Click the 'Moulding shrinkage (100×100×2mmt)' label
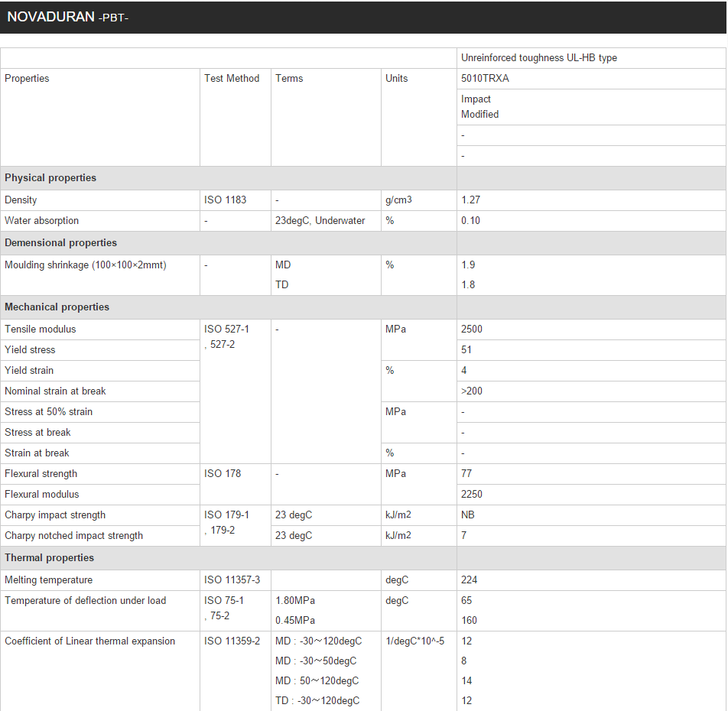Screen dimensions: 728x711 pyautogui.click(x=86, y=265)
